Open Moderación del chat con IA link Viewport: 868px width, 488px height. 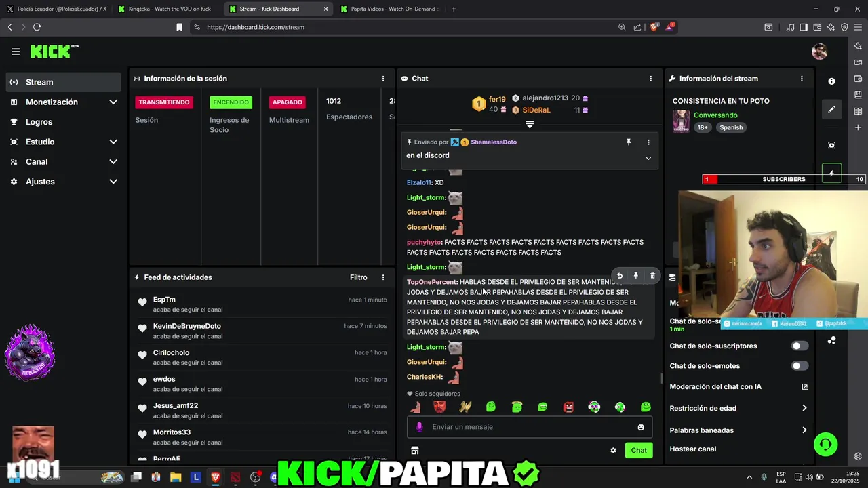pyautogui.click(x=738, y=387)
